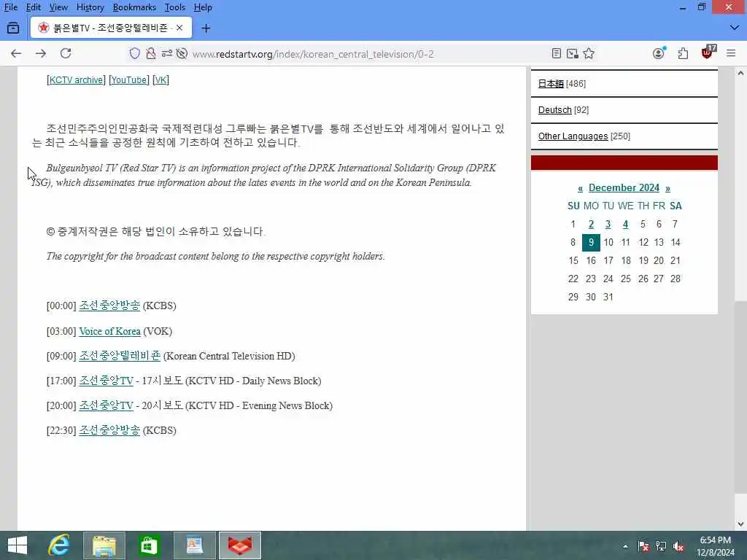The width and height of the screenshot is (747, 560).
Task: Open the YouTube link
Action: (x=129, y=80)
